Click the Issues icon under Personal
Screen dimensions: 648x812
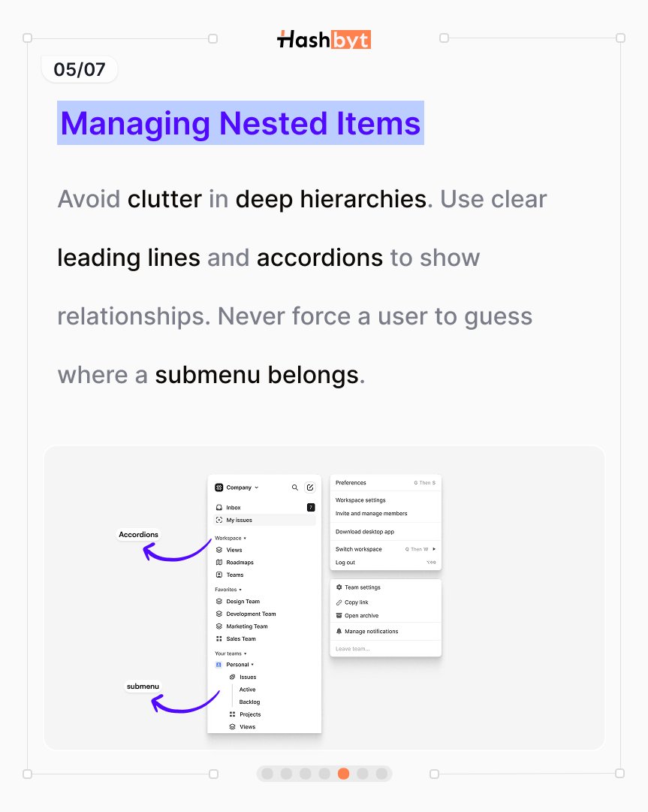click(232, 677)
